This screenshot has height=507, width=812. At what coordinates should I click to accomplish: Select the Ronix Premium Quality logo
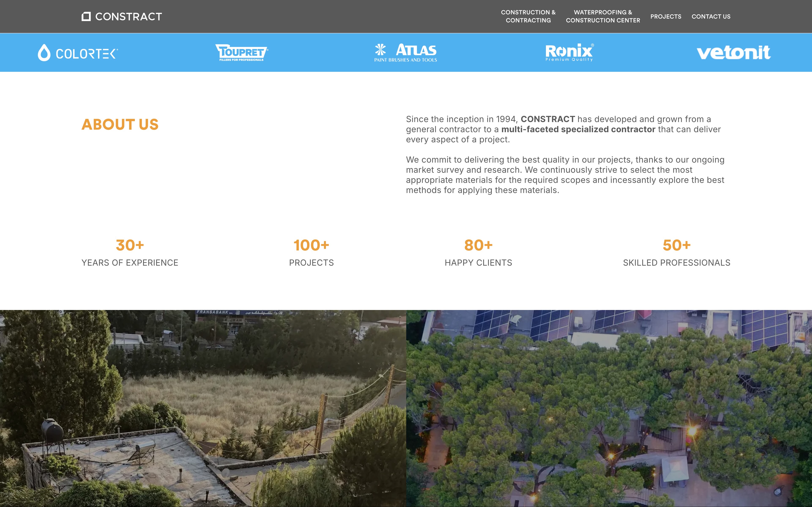pyautogui.click(x=569, y=52)
